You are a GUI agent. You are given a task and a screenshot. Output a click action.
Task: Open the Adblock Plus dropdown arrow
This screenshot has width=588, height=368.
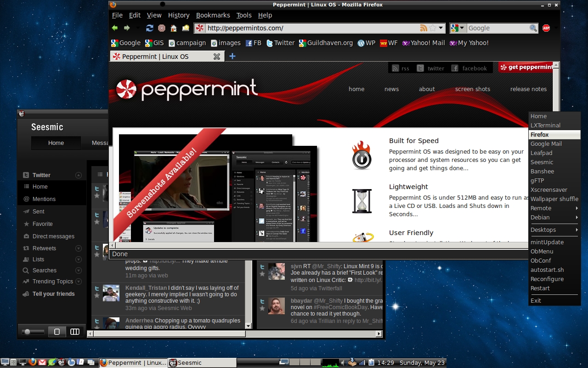[x=556, y=28]
